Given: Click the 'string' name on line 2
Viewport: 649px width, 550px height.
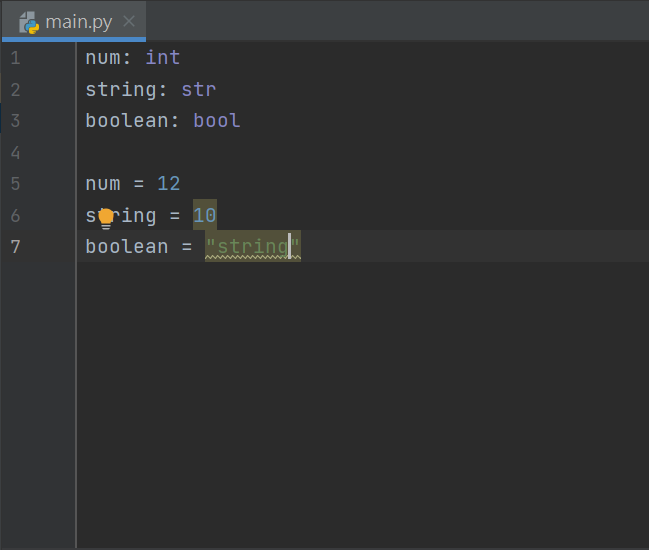Looking at the screenshot, I should pos(121,90).
